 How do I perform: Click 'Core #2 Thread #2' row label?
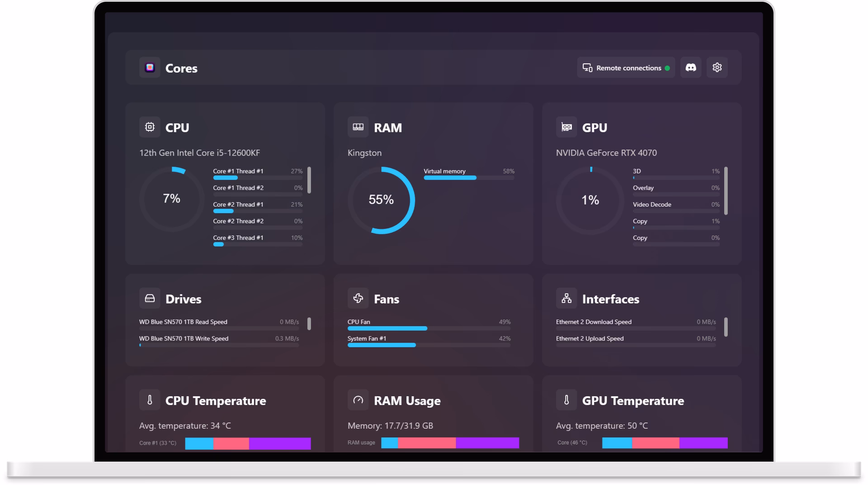[x=238, y=221]
